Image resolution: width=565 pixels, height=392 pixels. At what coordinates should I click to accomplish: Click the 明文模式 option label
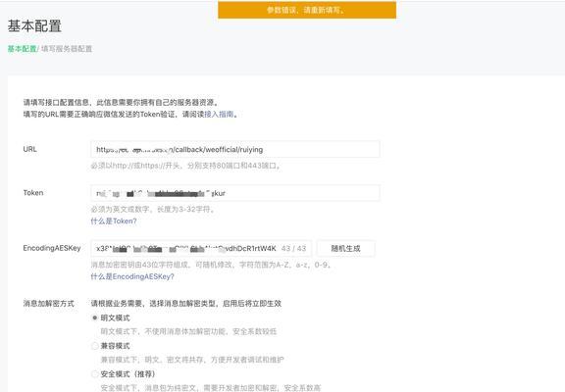click(x=116, y=318)
